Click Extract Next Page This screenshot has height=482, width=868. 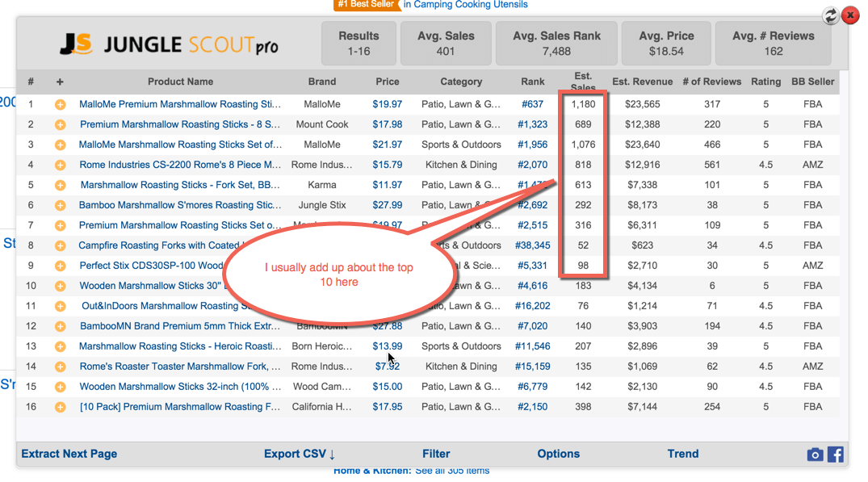point(69,454)
